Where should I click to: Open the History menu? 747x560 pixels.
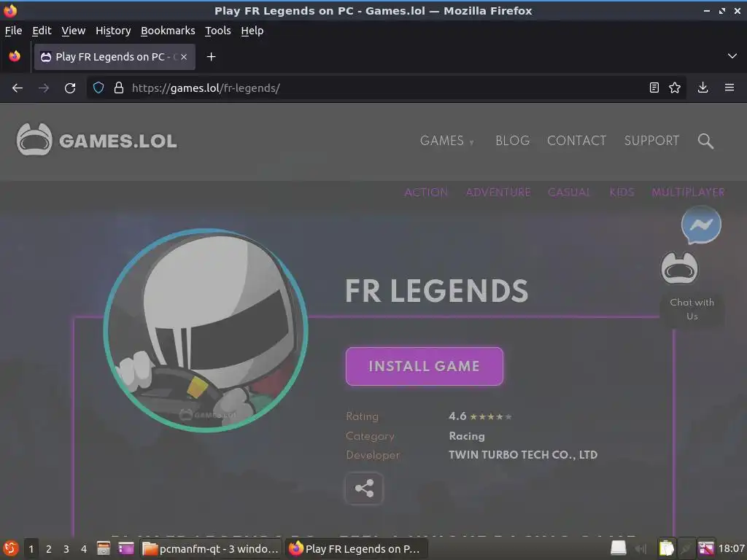click(x=113, y=31)
